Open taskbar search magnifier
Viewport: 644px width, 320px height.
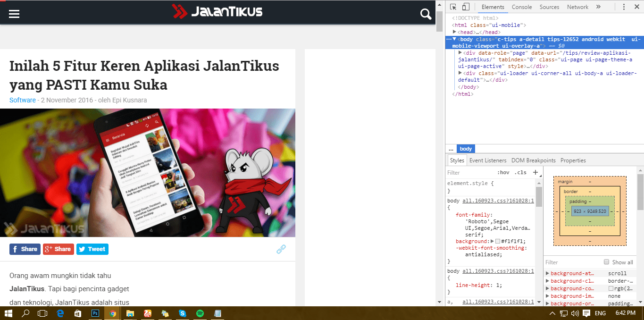pos(25,313)
